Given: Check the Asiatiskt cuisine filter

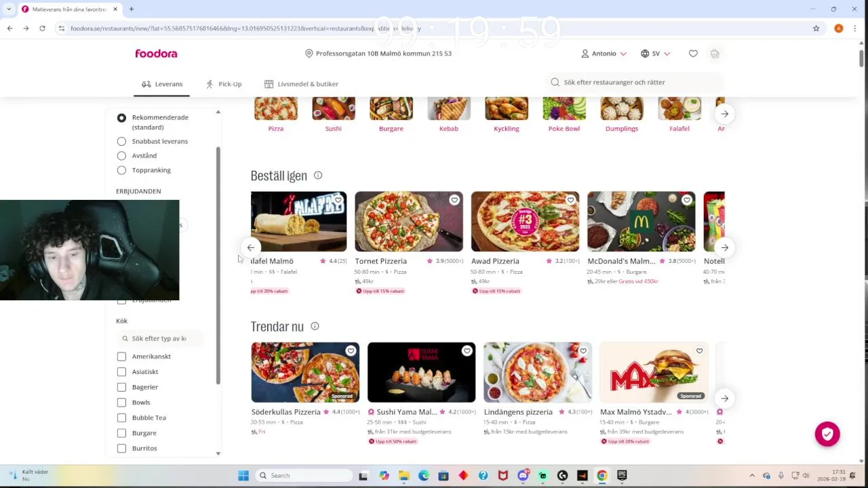Looking at the screenshot, I should pyautogui.click(x=121, y=371).
